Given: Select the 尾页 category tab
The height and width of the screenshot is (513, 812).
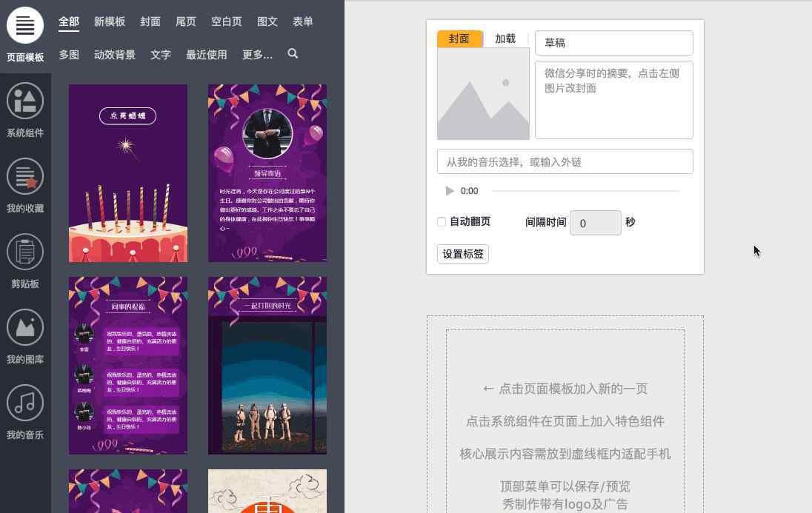Looking at the screenshot, I should 186,21.
